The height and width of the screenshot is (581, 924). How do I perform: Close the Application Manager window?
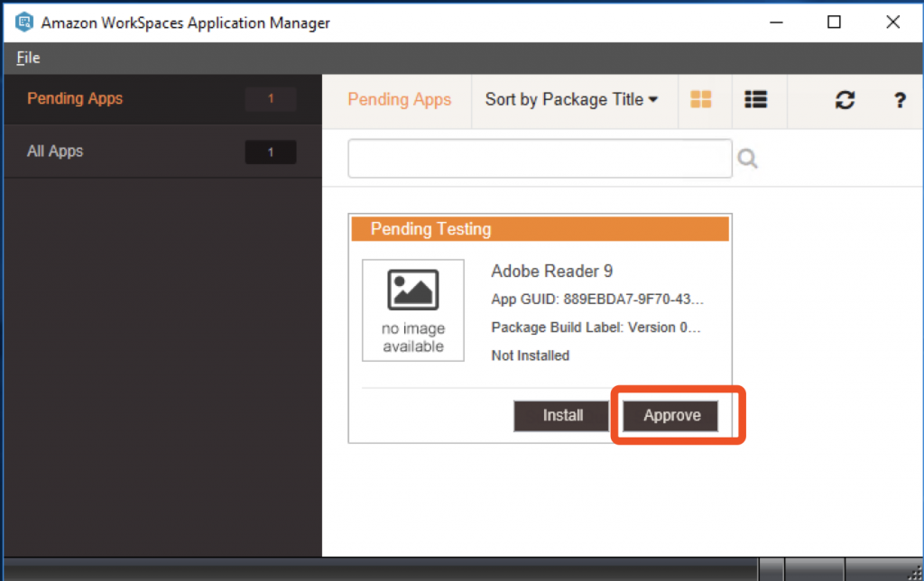pos(892,23)
